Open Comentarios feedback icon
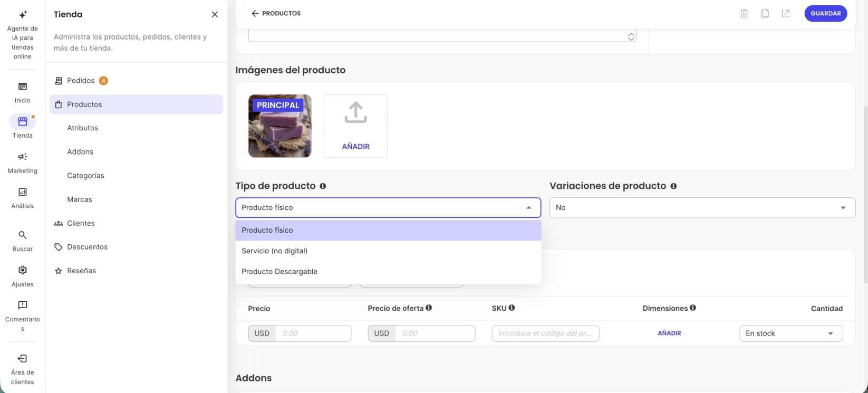Screen dimensions: 868x393 click(23, 305)
